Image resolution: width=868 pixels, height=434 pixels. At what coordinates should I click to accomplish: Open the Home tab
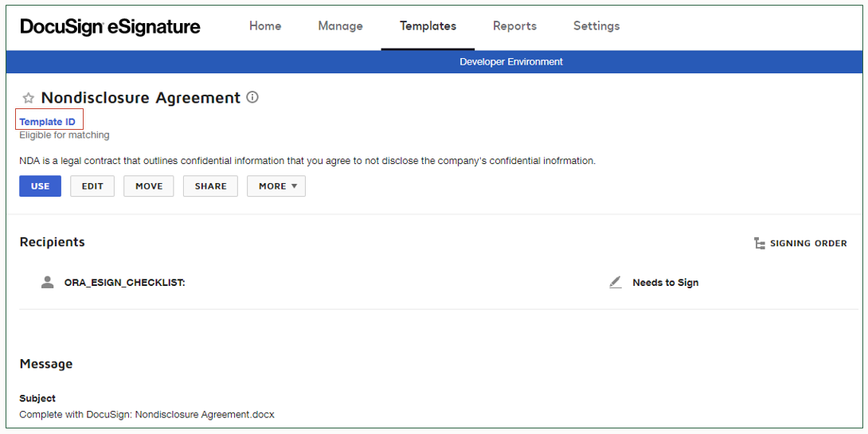[x=265, y=26]
